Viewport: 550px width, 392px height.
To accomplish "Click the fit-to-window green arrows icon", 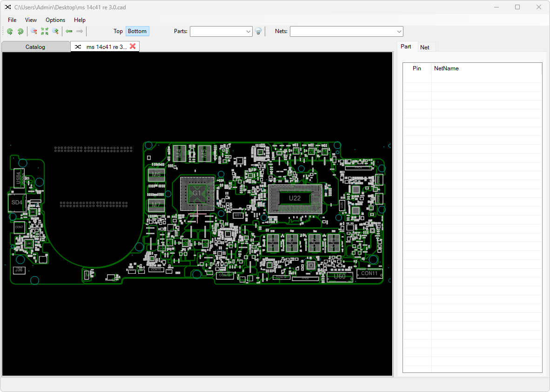I will click(x=45, y=31).
